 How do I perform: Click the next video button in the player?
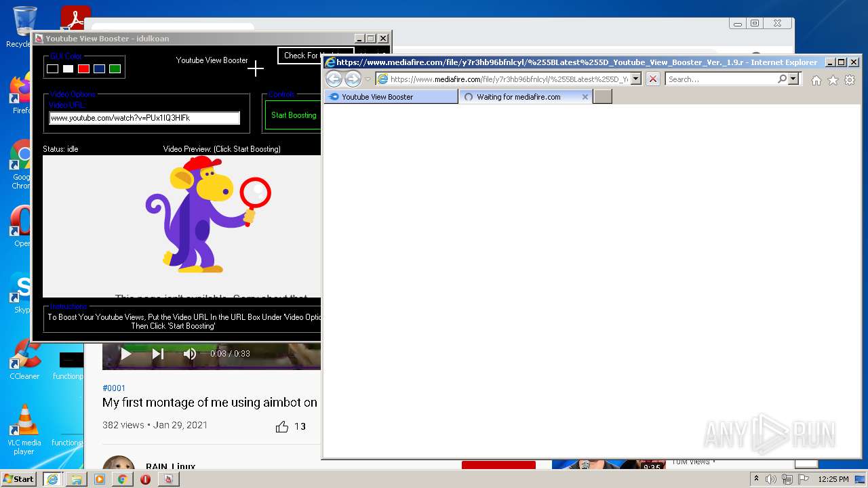(158, 353)
